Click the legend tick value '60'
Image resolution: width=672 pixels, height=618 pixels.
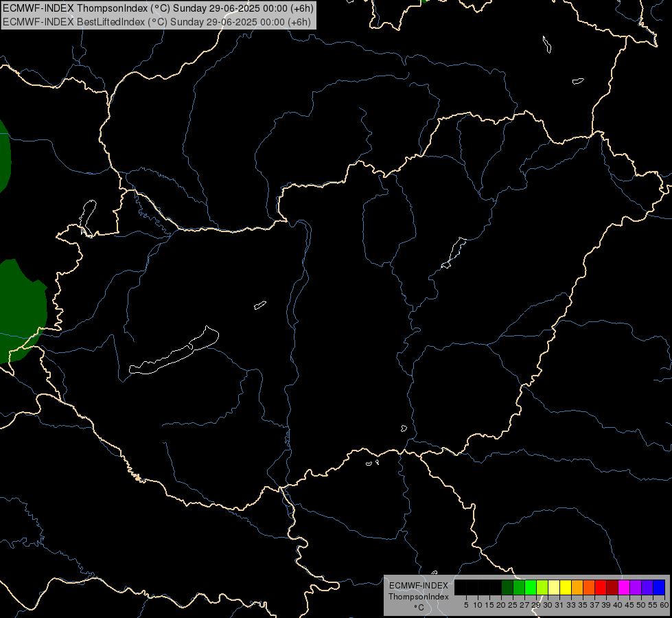[x=664, y=605]
